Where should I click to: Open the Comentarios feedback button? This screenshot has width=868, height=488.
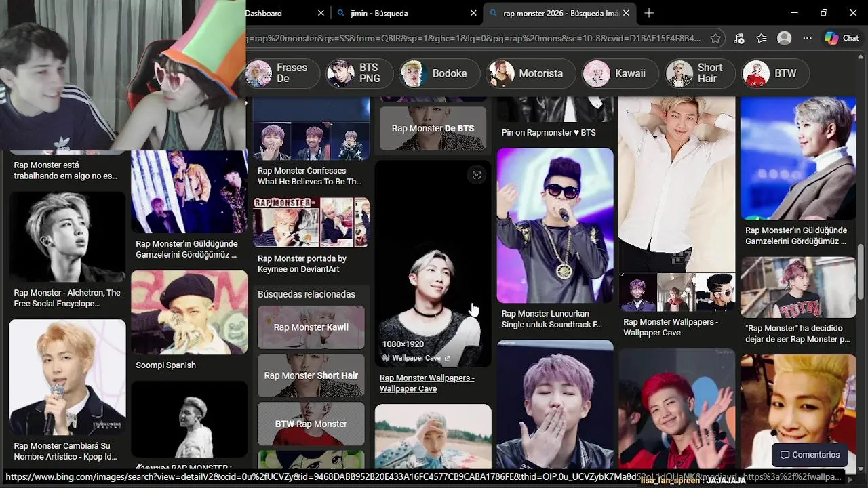(x=810, y=455)
